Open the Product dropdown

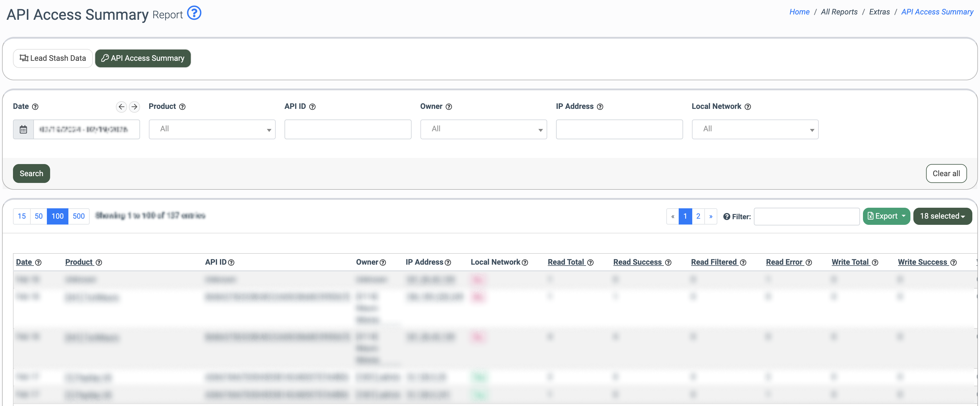point(212,130)
